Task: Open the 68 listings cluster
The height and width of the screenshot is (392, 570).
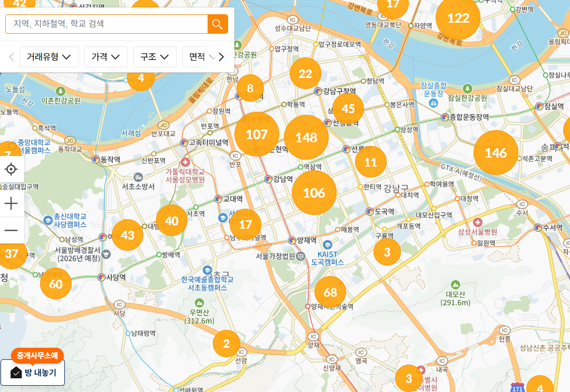Action: pos(330,292)
